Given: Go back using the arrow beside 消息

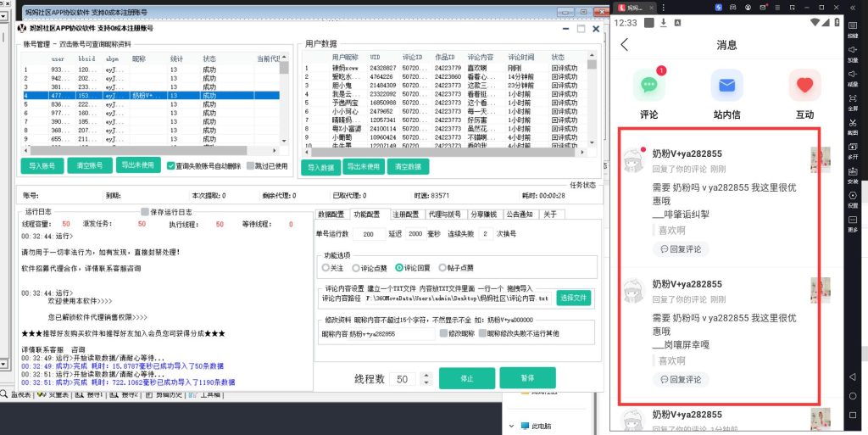Looking at the screenshot, I should pos(626,45).
